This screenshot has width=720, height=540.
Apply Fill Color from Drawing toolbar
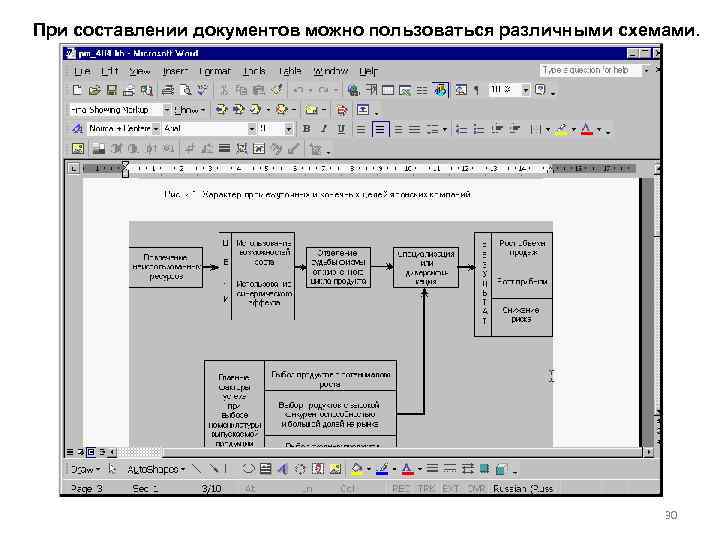(357, 469)
